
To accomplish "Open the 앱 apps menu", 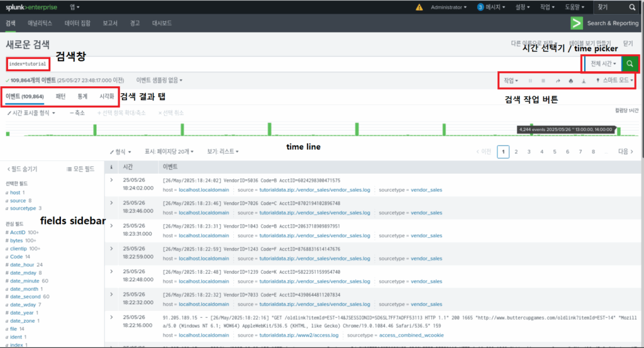I will tap(74, 7).
